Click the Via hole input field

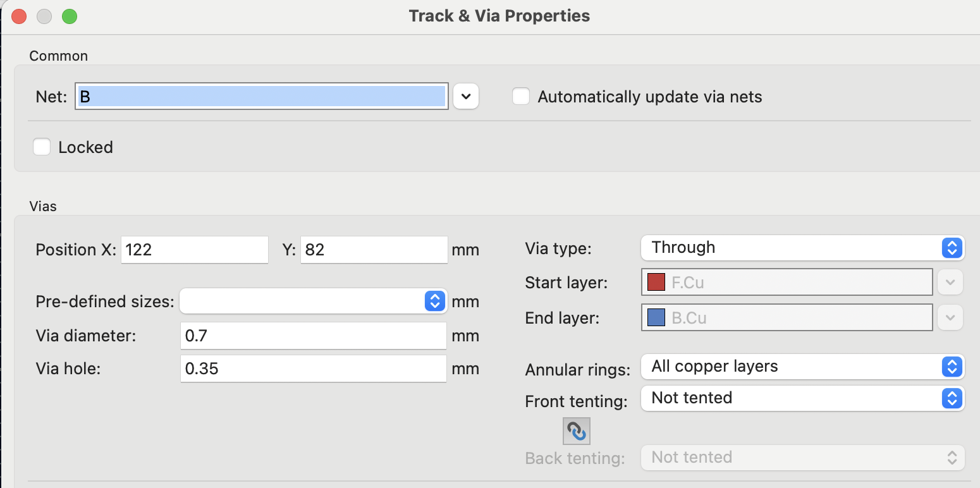314,369
